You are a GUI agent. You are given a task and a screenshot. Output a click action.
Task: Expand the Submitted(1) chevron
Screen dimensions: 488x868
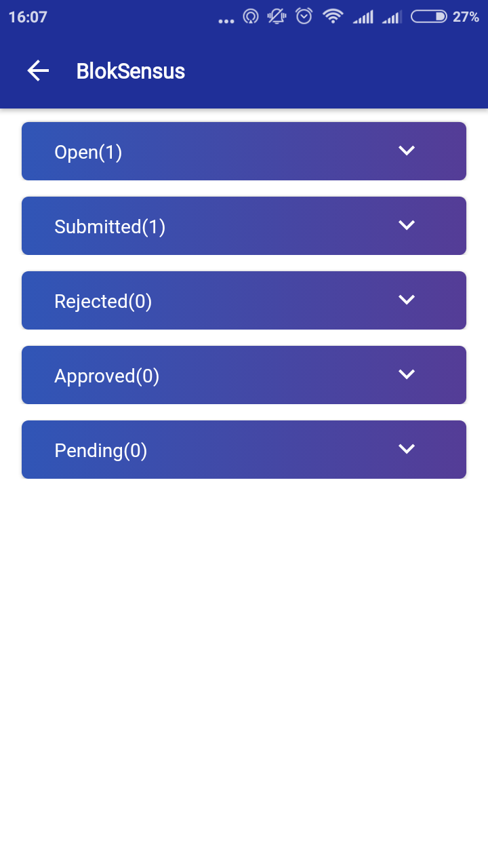(407, 225)
